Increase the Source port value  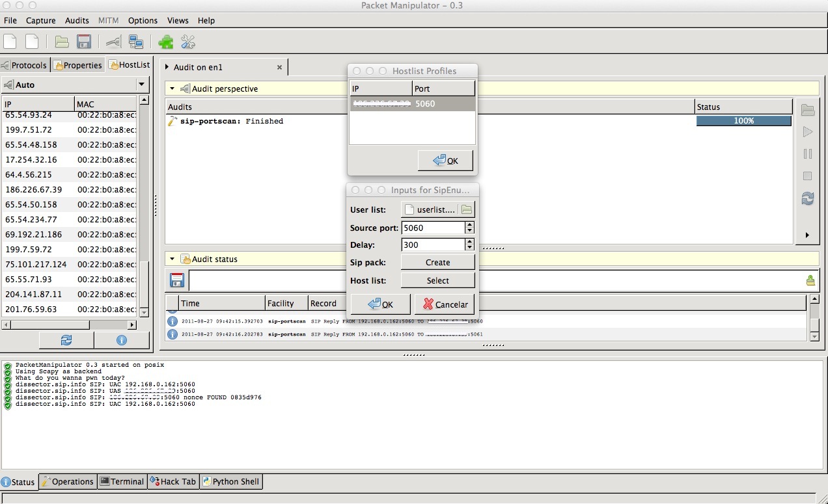click(469, 224)
